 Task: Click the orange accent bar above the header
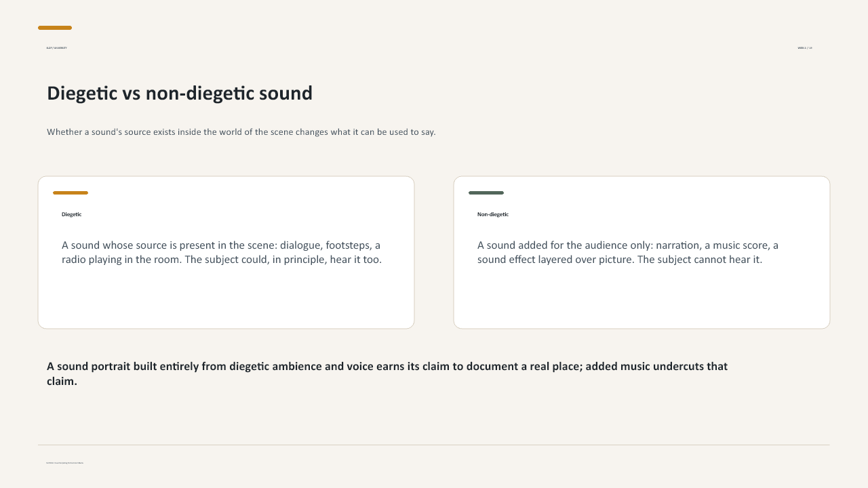click(x=55, y=28)
